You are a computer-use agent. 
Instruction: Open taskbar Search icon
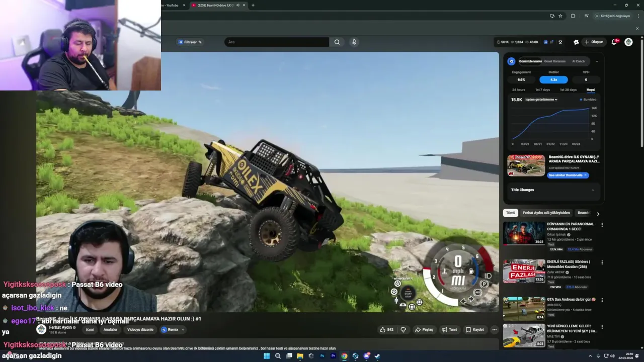[278, 356]
